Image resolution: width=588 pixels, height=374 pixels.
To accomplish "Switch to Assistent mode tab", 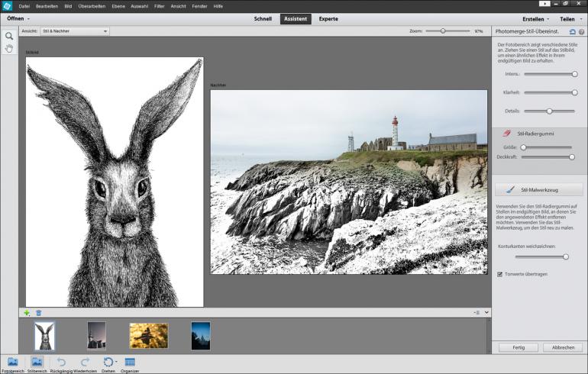I will pos(296,19).
